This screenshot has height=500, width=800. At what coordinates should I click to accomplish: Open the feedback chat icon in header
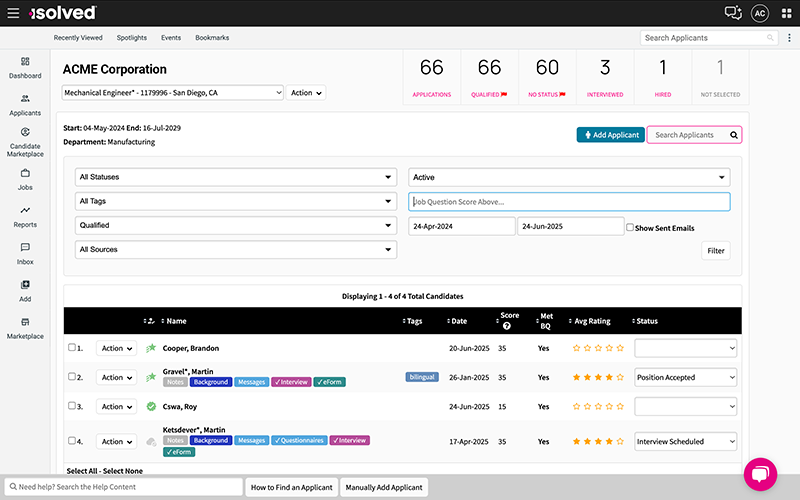coord(733,13)
